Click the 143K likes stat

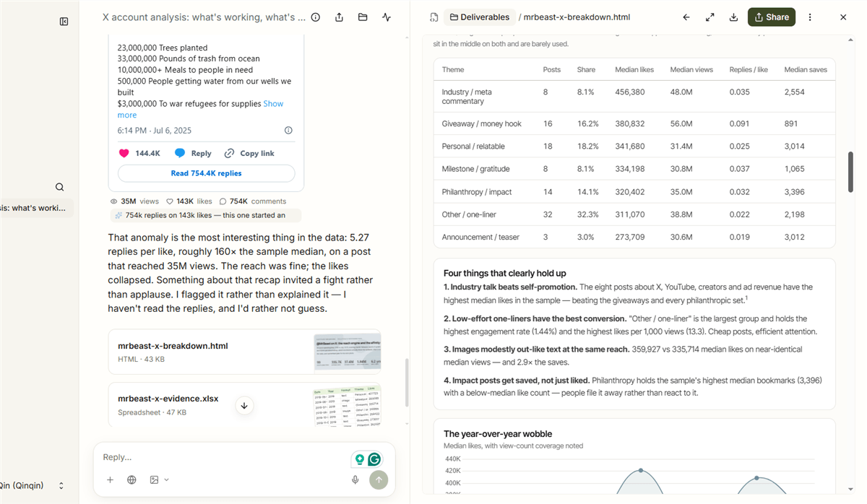[x=189, y=201]
